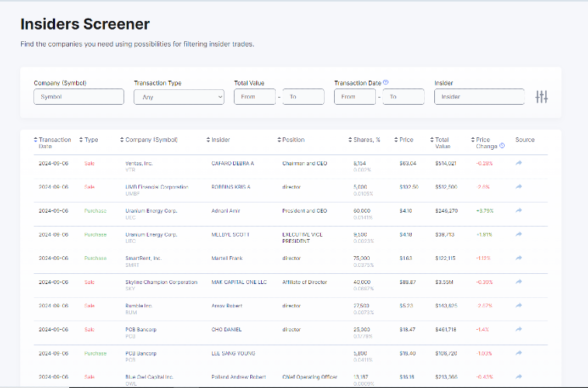Open Blue Owl Capital Inc. link

pos(149,377)
